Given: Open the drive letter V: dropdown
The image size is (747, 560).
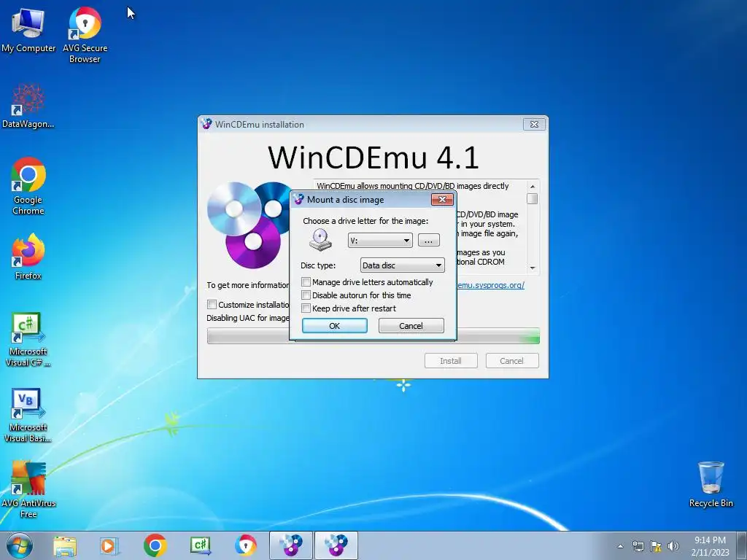Looking at the screenshot, I should (380, 241).
